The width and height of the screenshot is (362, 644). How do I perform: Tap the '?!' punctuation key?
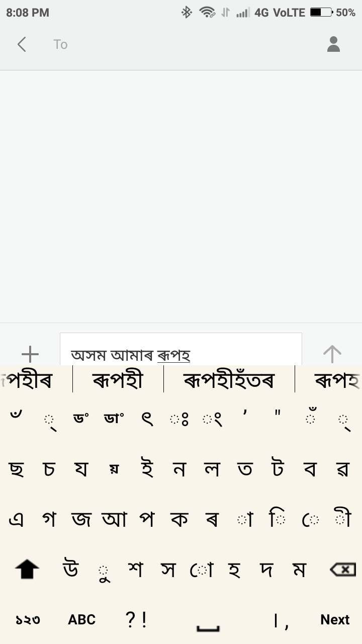pyautogui.click(x=136, y=619)
